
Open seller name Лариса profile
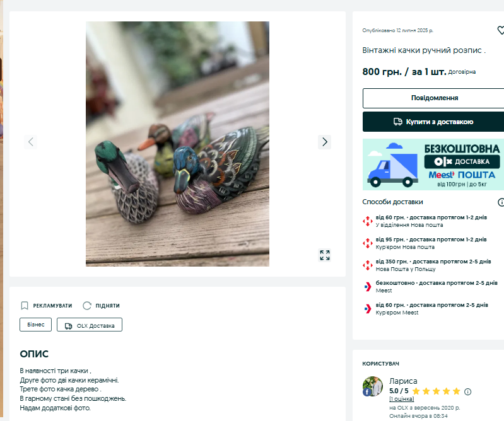(403, 381)
